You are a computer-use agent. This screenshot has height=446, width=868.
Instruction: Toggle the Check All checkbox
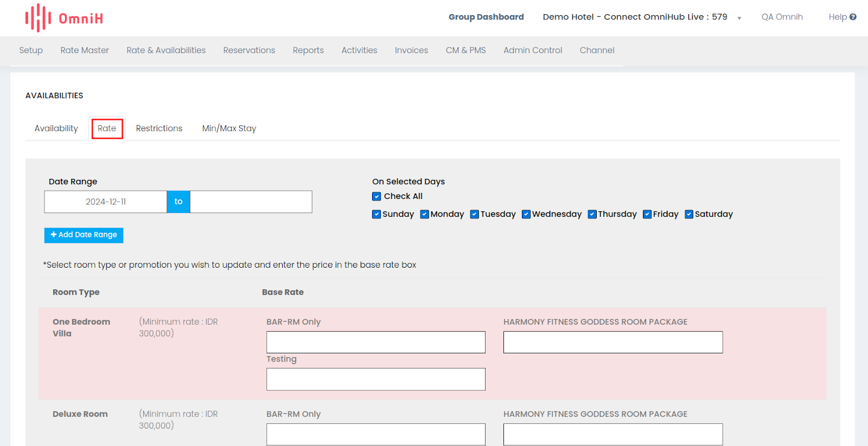[x=376, y=196]
